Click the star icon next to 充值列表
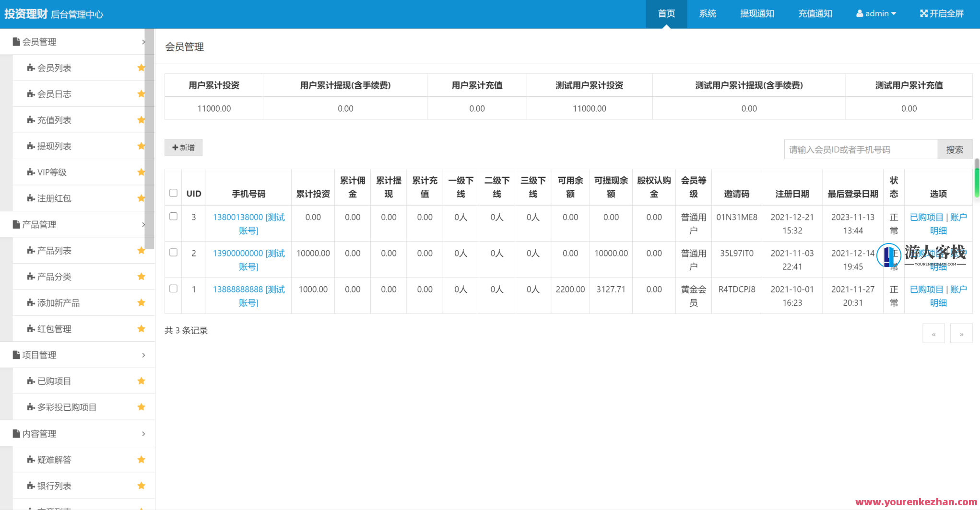Viewport: 980px width, 510px height. tap(141, 120)
